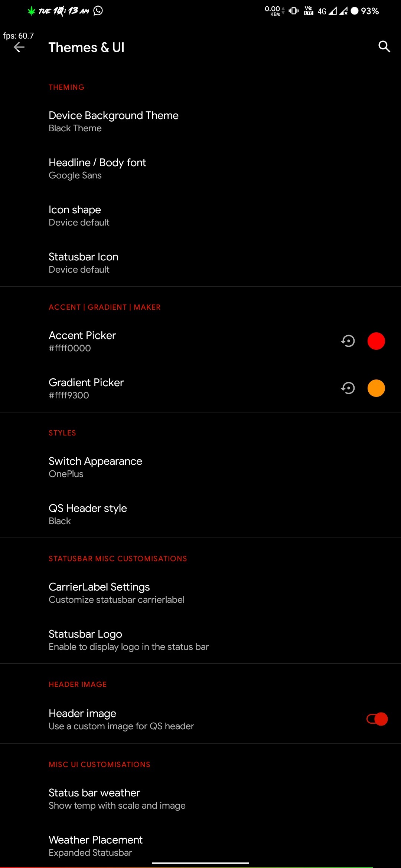This screenshot has width=401, height=868.
Task: Open Switch Appearance style list
Action: click(95, 467)
